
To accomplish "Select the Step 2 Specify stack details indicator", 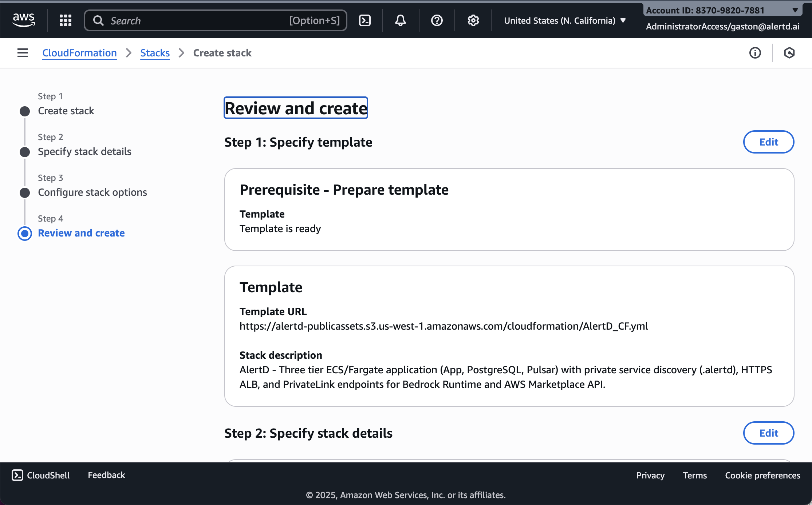I will click(24, 152).
